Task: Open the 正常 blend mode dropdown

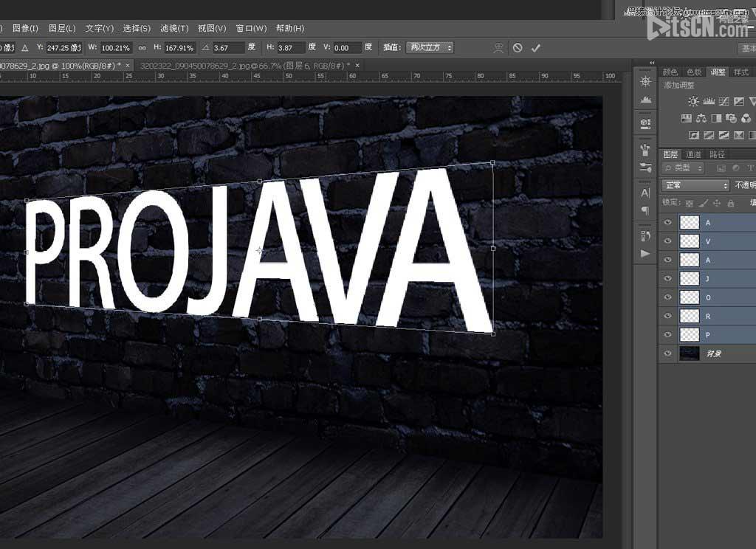Action: [695, 185]
